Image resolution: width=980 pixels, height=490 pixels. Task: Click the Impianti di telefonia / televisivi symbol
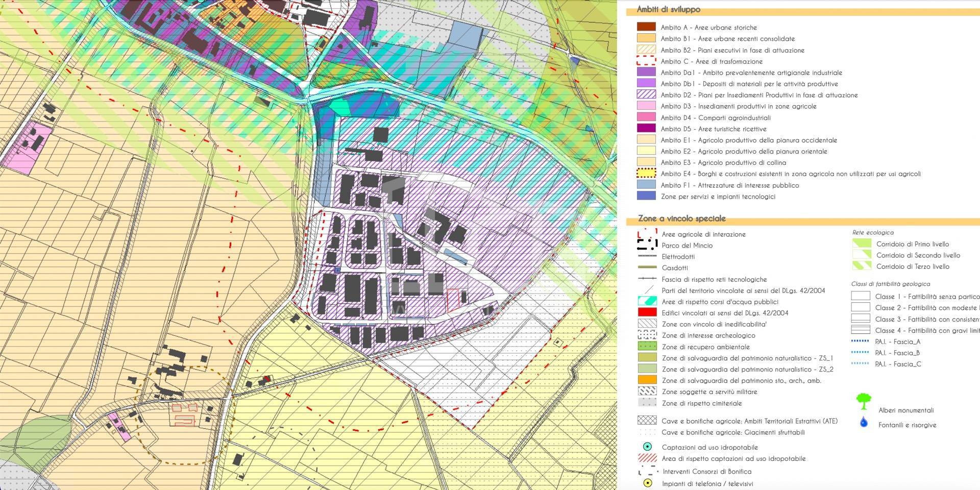pos(647,482)
